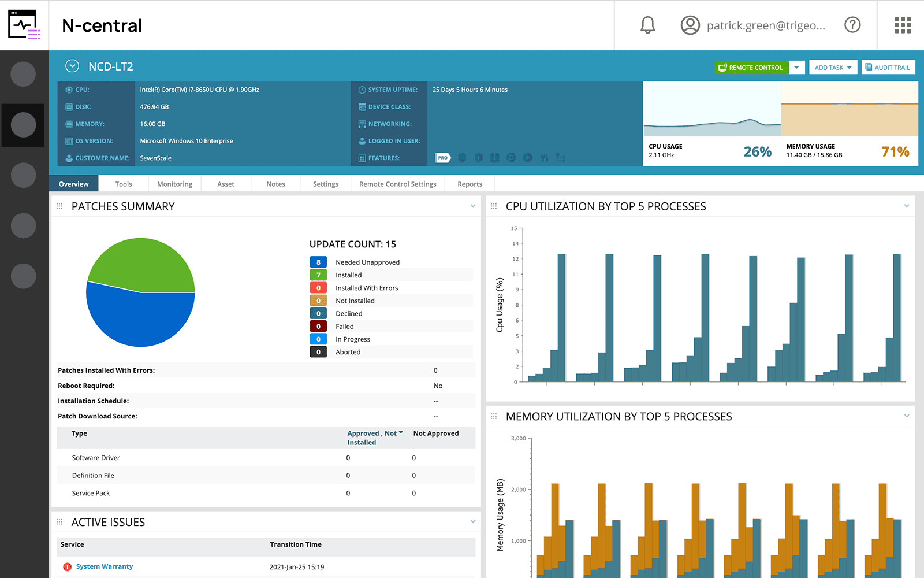Click the CPU chip icon in device info

click(x=69, y=90)
